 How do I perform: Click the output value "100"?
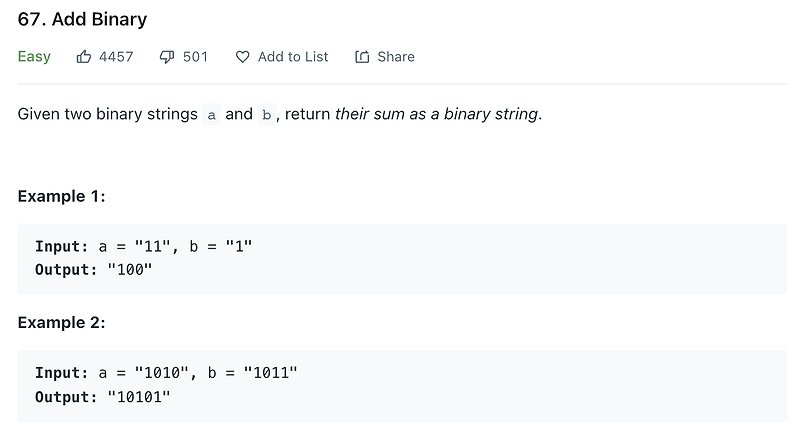point(130,270)
